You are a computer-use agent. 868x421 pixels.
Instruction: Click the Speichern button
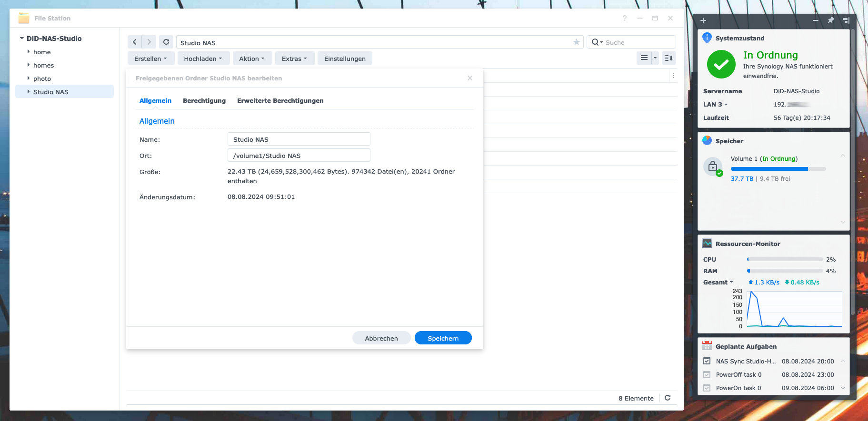pos(443,338)
